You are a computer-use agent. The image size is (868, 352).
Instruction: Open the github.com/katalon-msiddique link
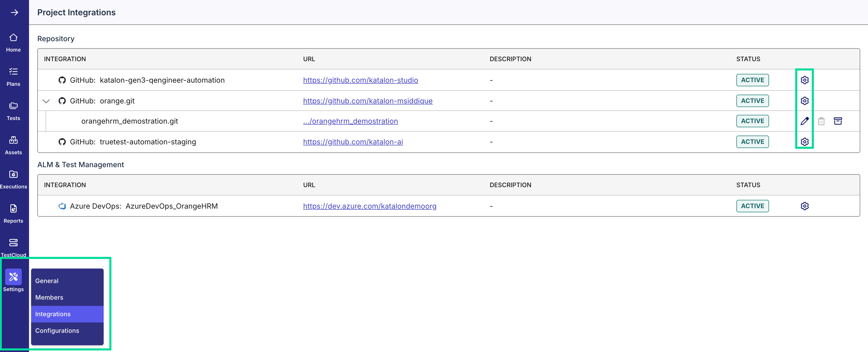point(368,101)
